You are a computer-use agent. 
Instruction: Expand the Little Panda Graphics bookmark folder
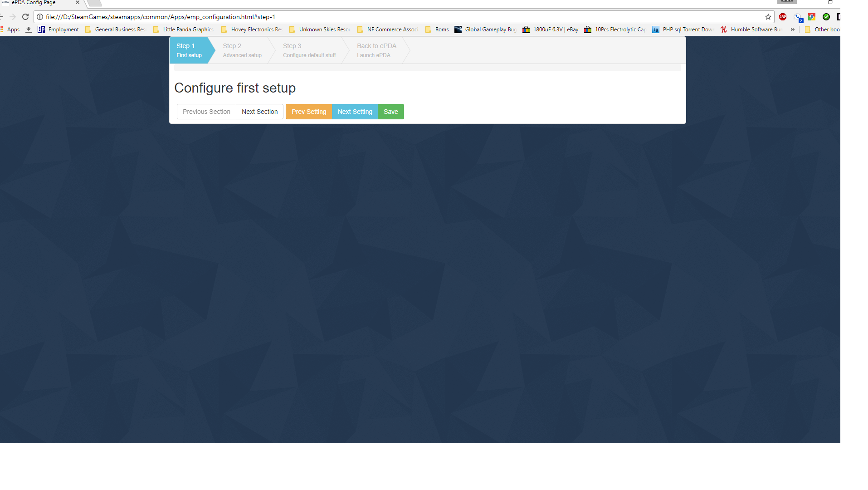tap(184, 29)
